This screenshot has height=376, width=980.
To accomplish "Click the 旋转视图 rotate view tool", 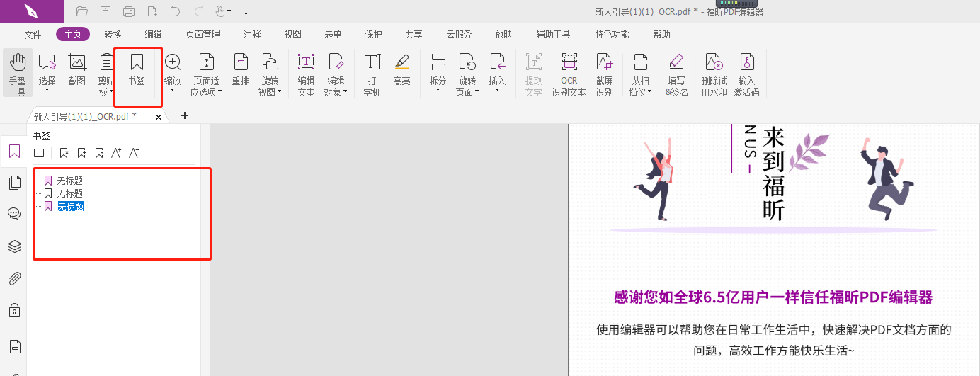I will tap(270, 74).
